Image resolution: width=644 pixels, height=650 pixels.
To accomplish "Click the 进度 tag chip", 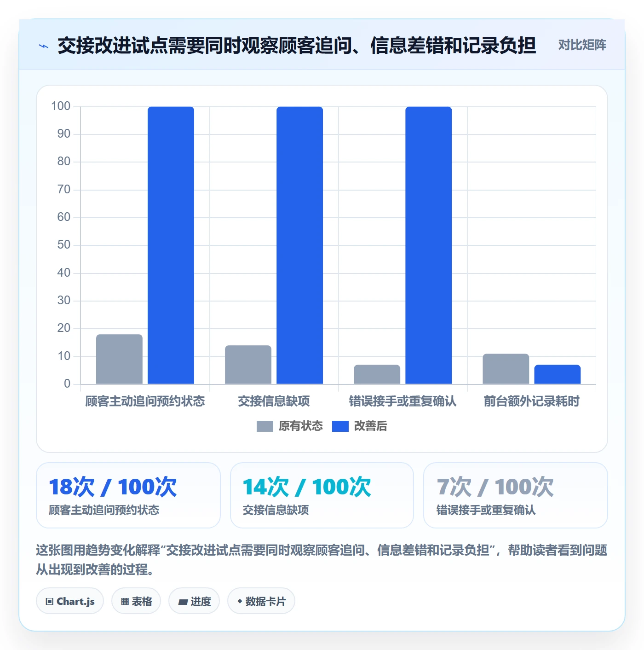I will 194,601.
